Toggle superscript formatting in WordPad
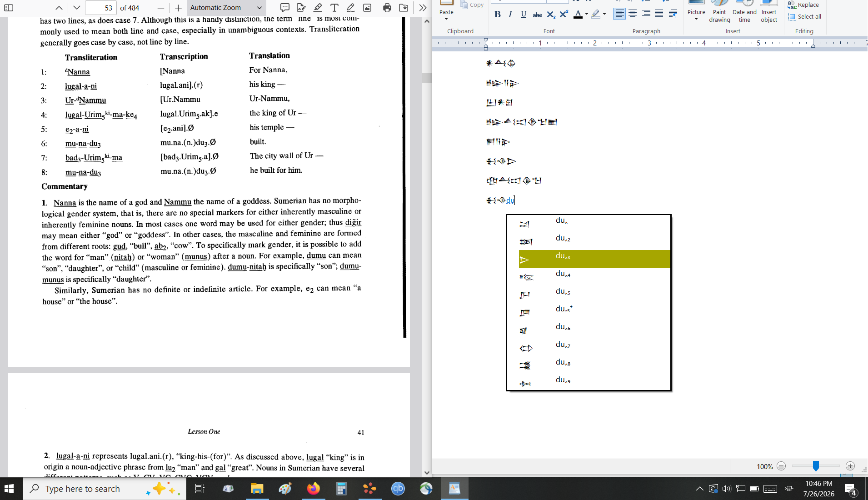Screen dimensions: 868x500 (564, 15)
